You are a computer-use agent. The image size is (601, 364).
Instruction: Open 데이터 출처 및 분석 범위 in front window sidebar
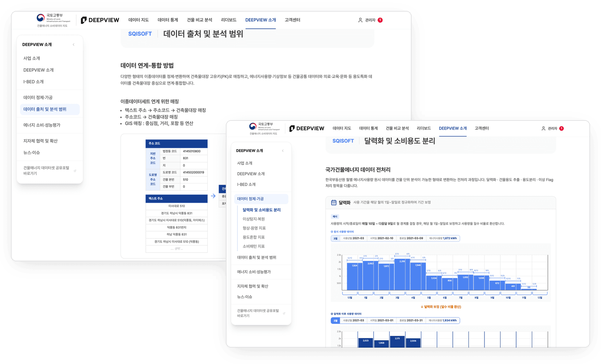pyautogui.click(x=256, y=257)
